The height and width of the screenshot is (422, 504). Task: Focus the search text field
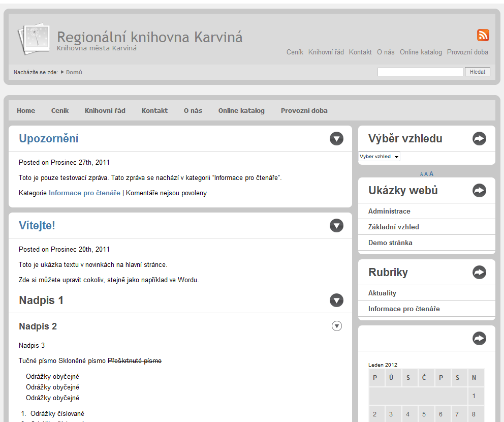(x=420, y=72)
